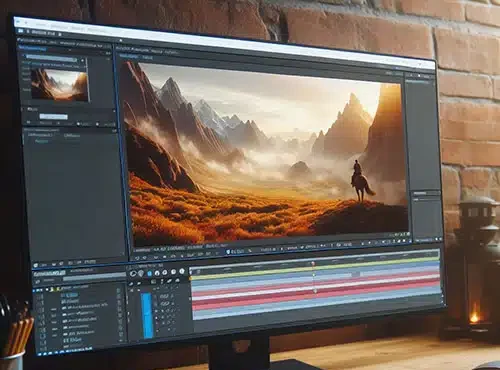Click the light blue search field under the thumbnail
500x370 pixels.
pyautogui.click(x=54, y=117)
